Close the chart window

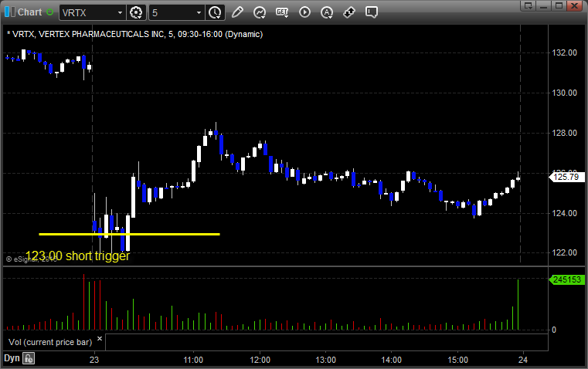pos(575,5)
